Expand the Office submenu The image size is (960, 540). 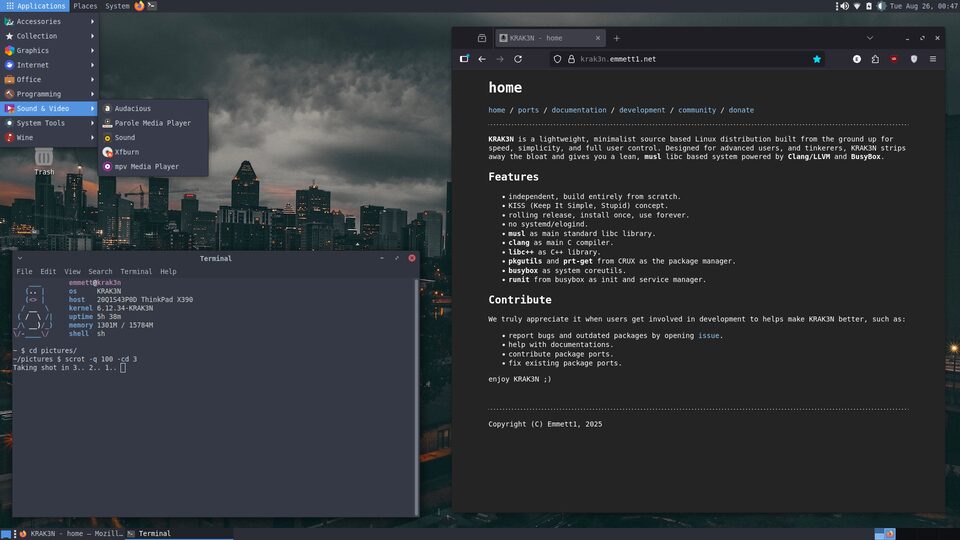[50, 80]
